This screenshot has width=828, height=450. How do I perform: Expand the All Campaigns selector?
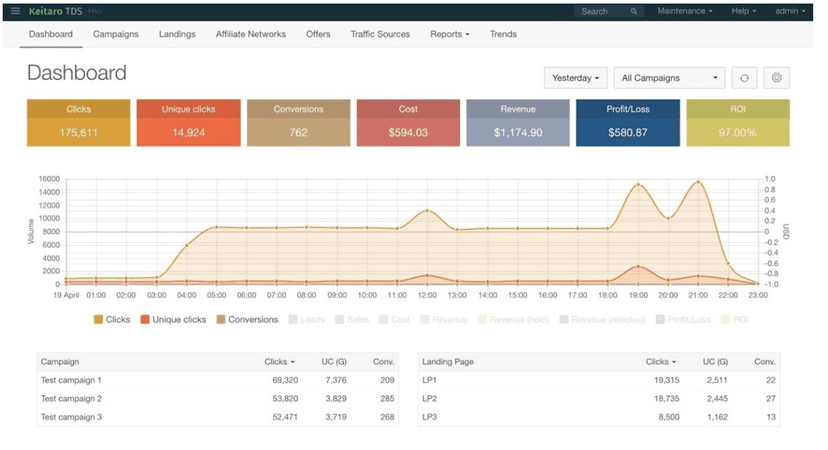(x=669, y=78)
